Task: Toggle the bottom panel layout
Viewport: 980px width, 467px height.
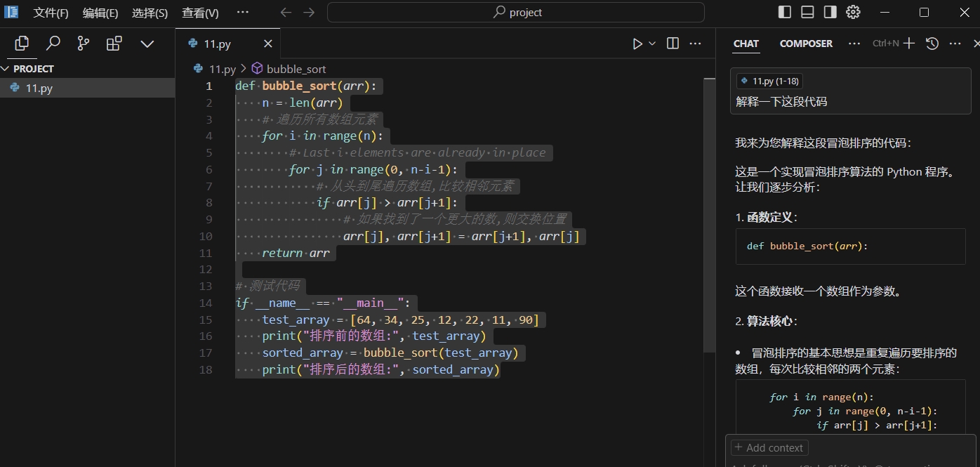Action: tap(807, 12)
